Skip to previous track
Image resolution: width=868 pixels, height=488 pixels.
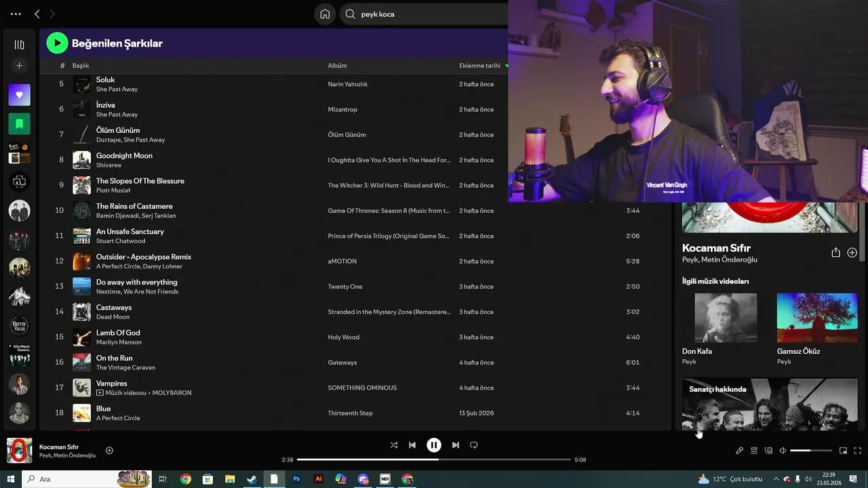(412, 445)
